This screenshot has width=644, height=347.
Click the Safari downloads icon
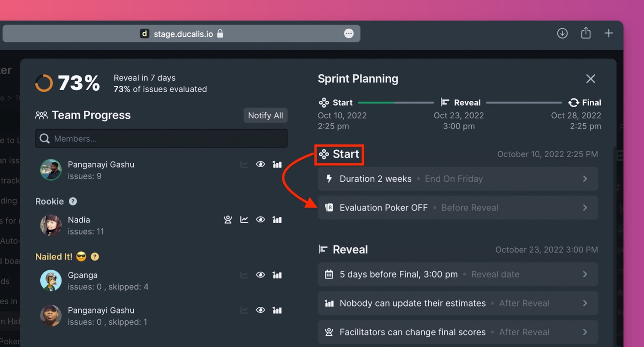(562, 33)
